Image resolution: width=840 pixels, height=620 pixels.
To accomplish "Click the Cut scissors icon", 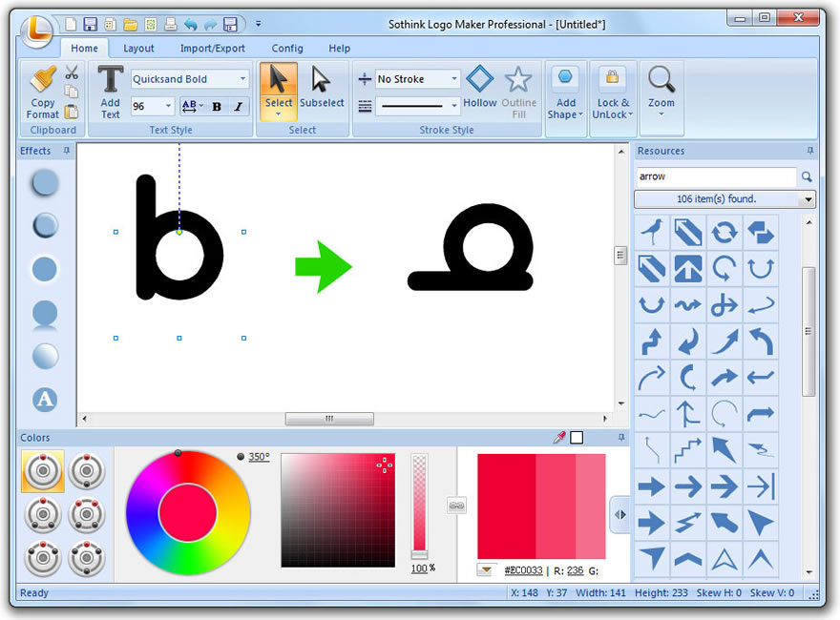I will [x=72, y=72].
